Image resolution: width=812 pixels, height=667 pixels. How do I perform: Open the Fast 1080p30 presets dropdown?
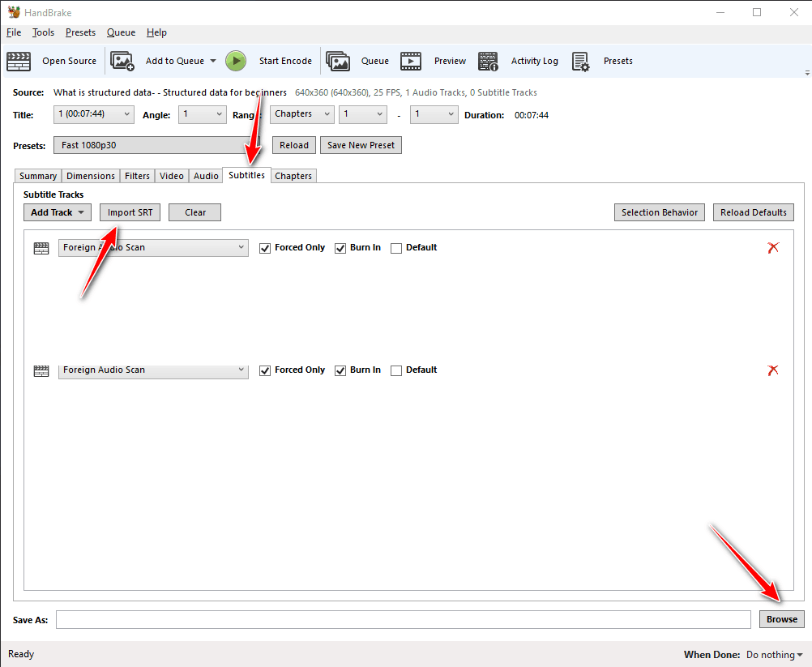click(x=158, y=145)
